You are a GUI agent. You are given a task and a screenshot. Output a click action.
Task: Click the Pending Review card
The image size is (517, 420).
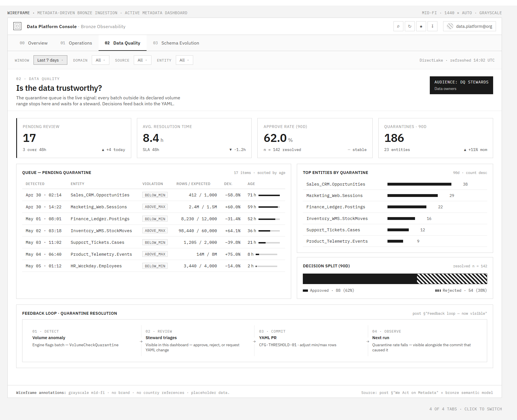tap(74, 138)
